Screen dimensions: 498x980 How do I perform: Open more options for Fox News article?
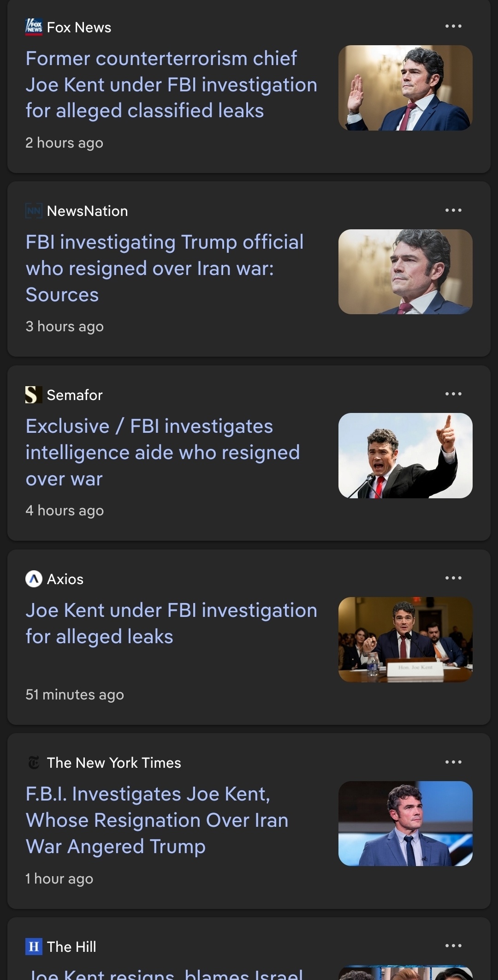pyautogui.click(x=453, y=26)
